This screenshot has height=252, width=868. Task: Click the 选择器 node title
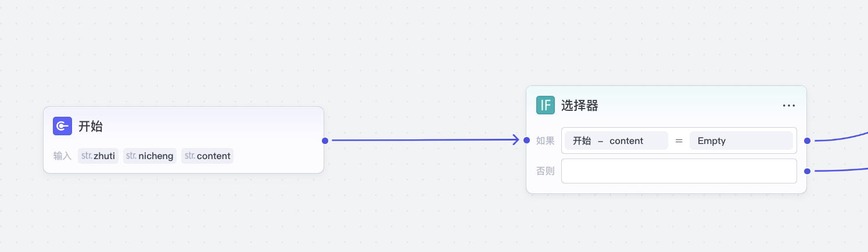point(579,105)
